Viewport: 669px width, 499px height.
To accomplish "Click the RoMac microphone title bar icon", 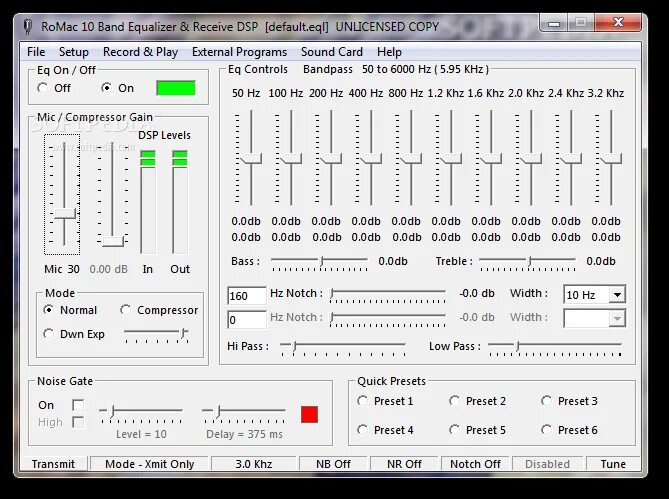I will coord(28,27).
